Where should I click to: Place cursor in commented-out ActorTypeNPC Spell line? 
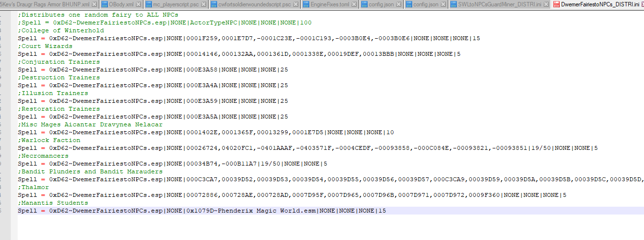(x=165, y=23)
